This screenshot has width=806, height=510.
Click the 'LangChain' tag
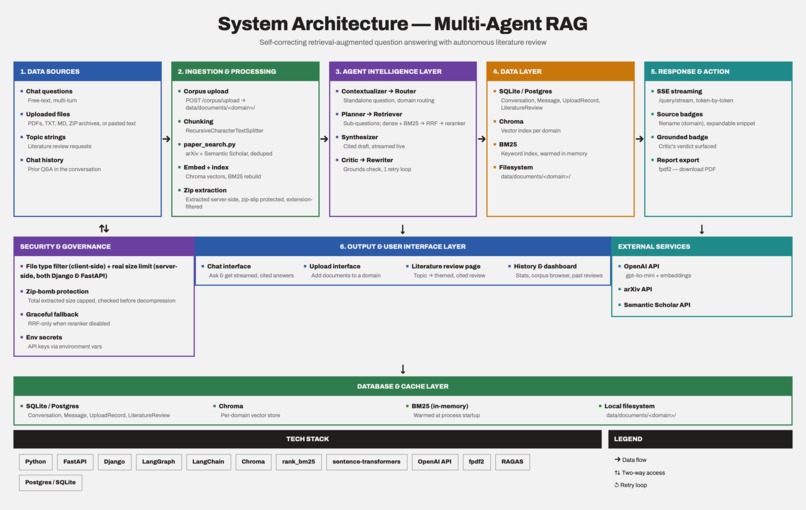point(208,462)
